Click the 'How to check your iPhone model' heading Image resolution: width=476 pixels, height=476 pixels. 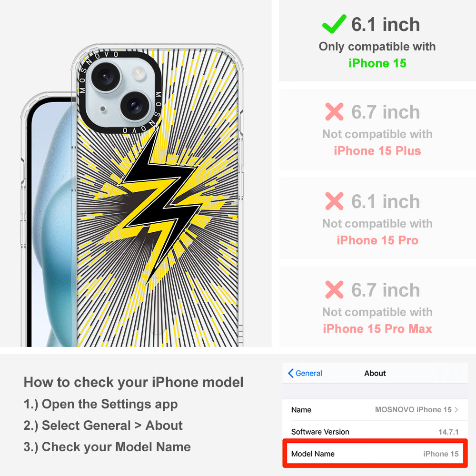134,382
